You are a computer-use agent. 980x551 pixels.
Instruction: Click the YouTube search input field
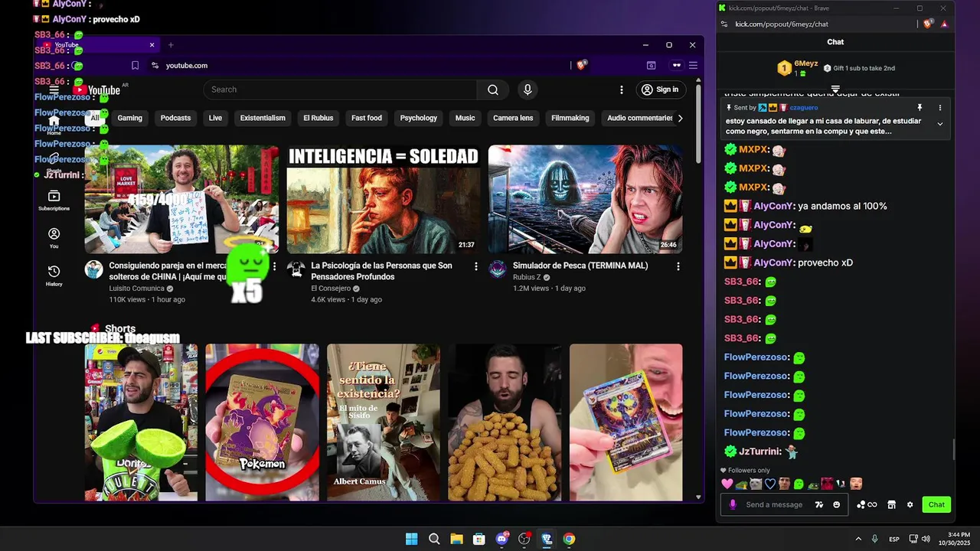pos(340,90)
